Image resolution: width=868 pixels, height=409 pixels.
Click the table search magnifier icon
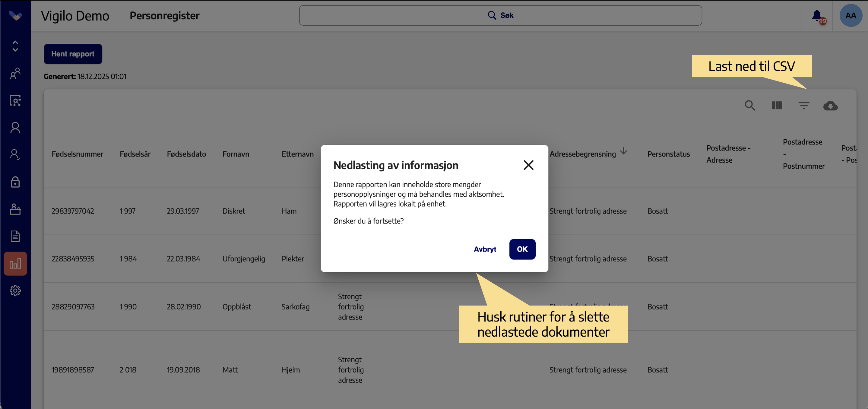point(750,106)
